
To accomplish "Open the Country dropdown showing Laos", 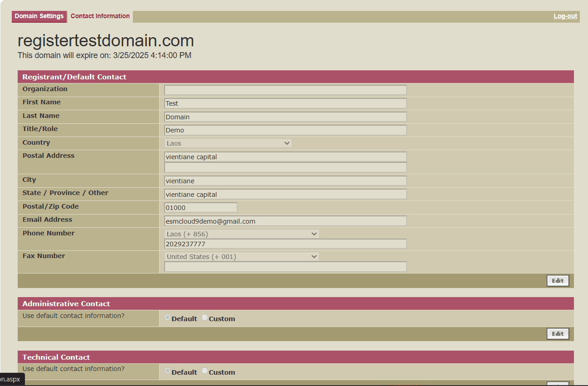I will 228,143.
